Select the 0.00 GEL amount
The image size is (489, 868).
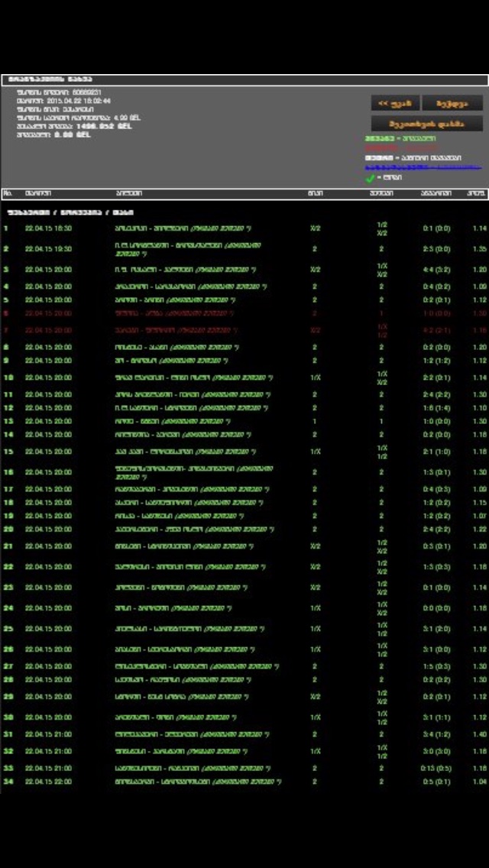(x=72, y=134)
